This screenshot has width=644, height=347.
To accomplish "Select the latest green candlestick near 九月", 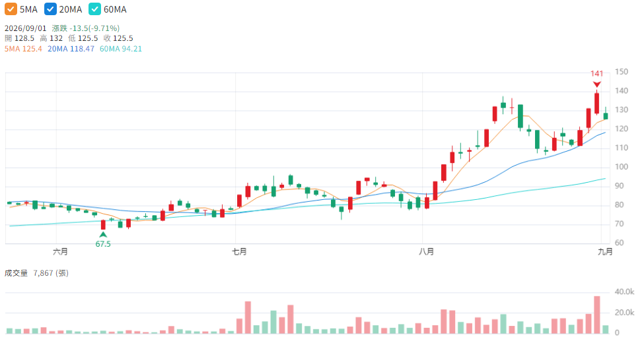I will pos(606,115).
